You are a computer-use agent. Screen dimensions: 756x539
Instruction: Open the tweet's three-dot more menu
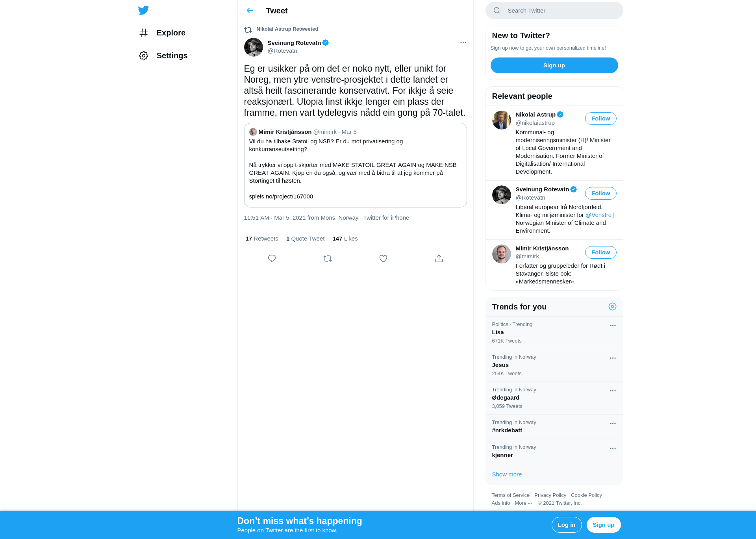point(463,43)
